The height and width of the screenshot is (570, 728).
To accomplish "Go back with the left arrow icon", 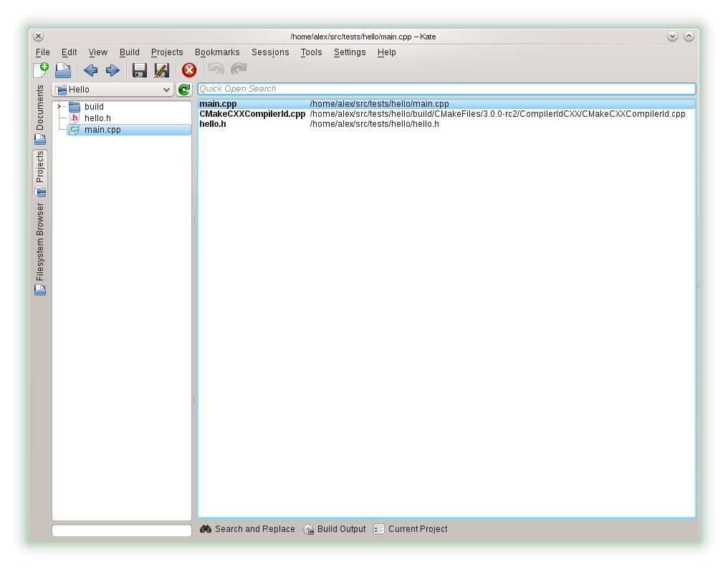I will click(x=90, y=70).
